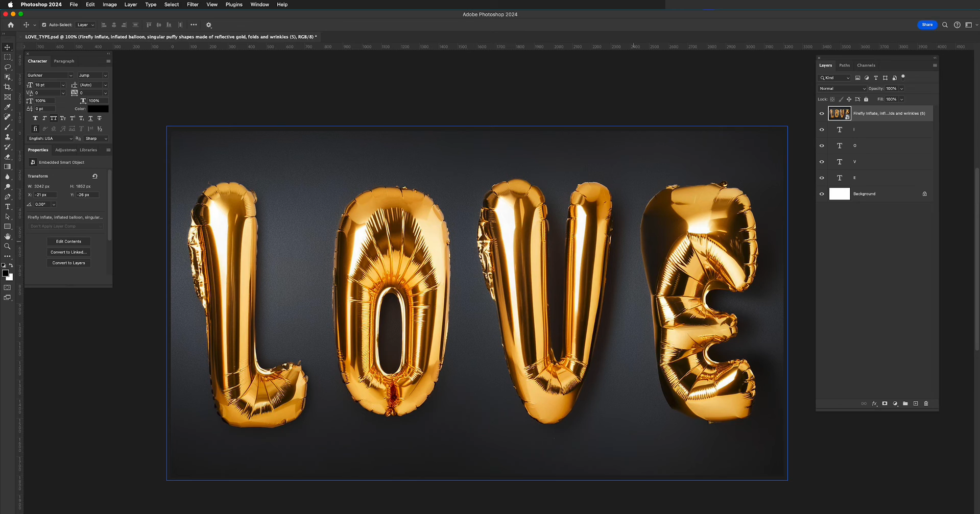
Task: Switch to the Channels tab
Action: click(x=866, y=65)
